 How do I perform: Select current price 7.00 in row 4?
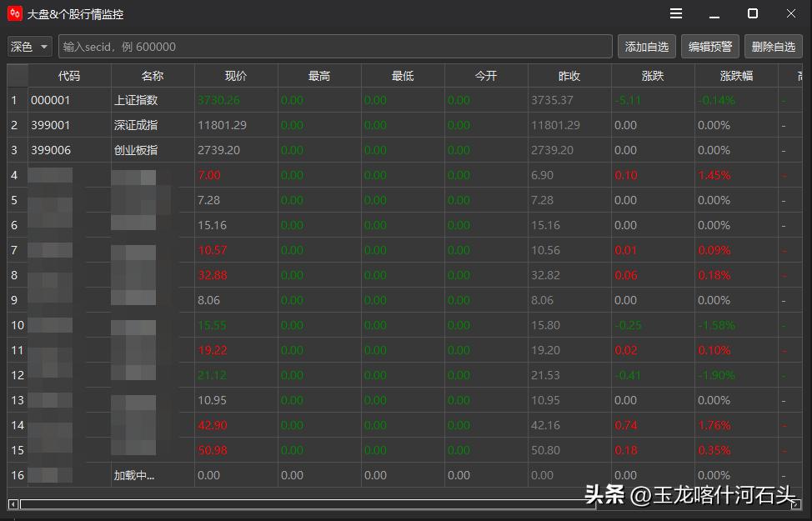(236, 175)
